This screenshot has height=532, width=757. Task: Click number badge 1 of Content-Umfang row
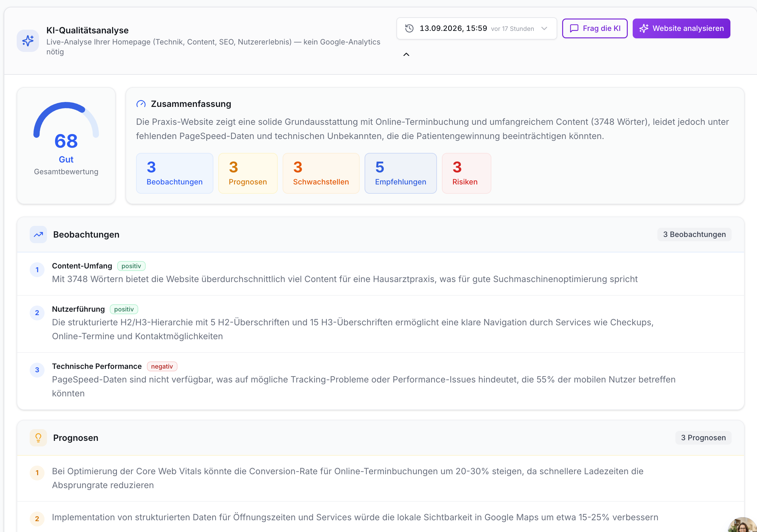37,270
